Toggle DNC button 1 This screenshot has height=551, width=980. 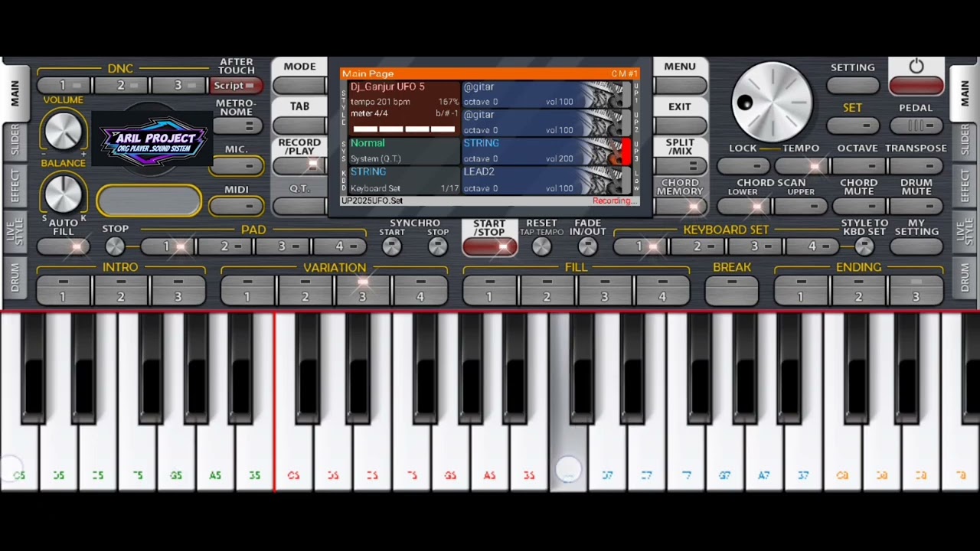(x=64, y=85)
